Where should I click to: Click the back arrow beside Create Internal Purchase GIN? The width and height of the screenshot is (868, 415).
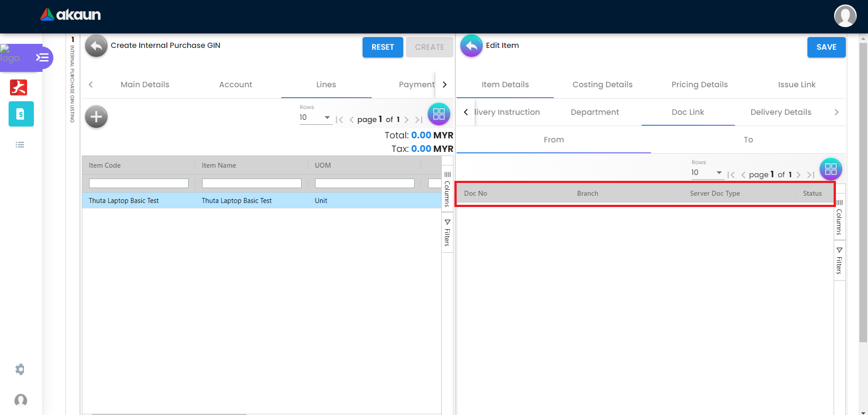(x=96, y=46)
